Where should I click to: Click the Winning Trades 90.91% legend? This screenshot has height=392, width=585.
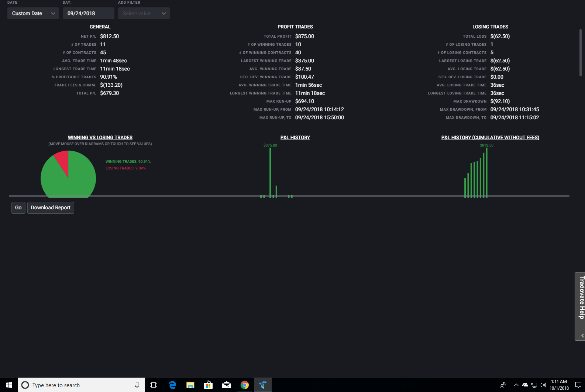click(x=128, y=162)
